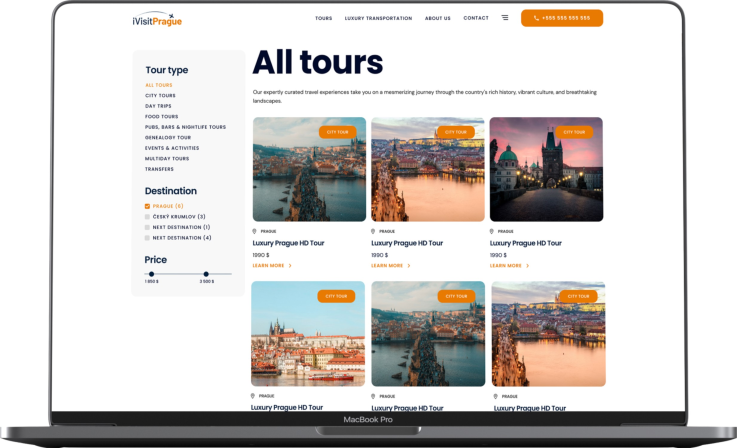Uncheck the Prague destination checkbox
Screen dimensions: 737x448
coord(148,206)
